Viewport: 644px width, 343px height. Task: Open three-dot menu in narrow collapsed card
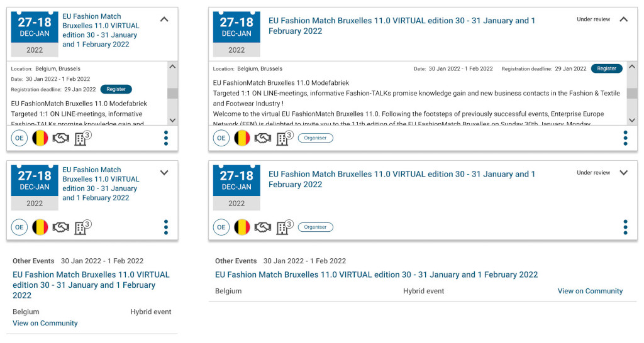point(166,227)
